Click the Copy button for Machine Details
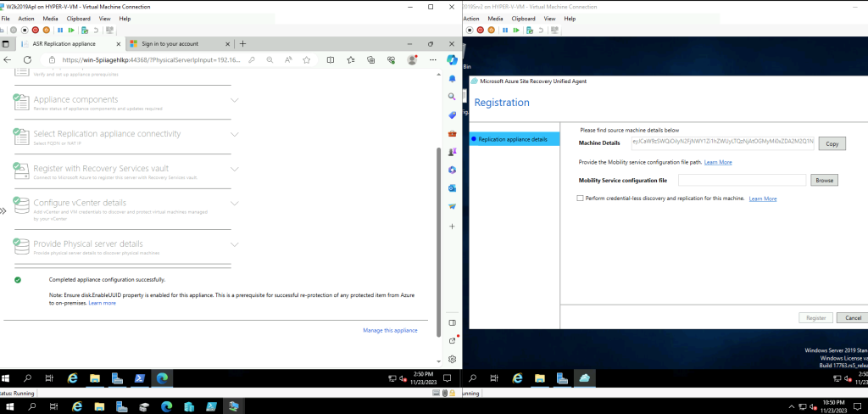This screenshot has height=414, width=868. (832, 144)
